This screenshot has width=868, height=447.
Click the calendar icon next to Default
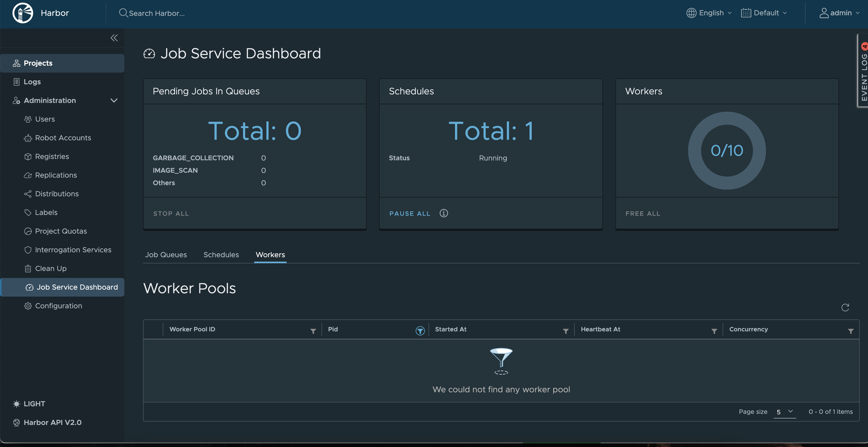click(x=746, y=13)
